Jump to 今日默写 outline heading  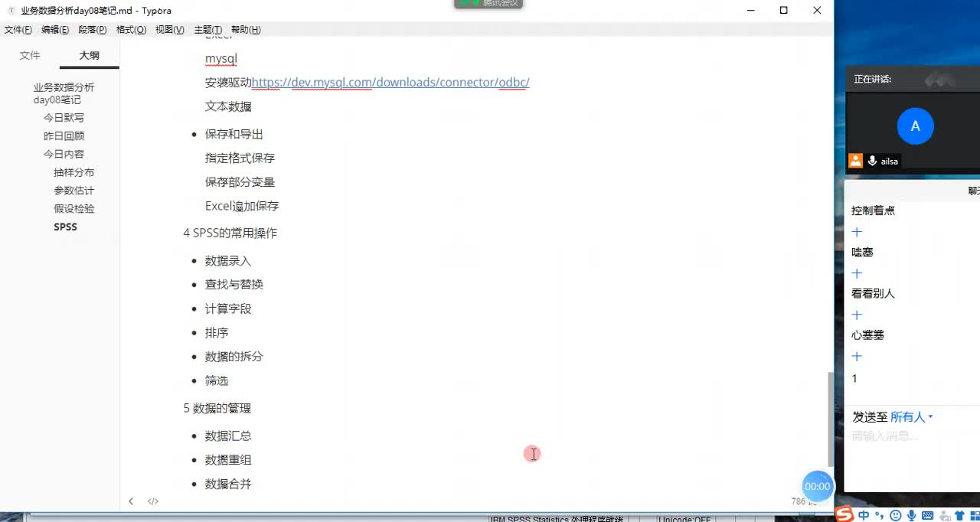[x=64, y=118]
